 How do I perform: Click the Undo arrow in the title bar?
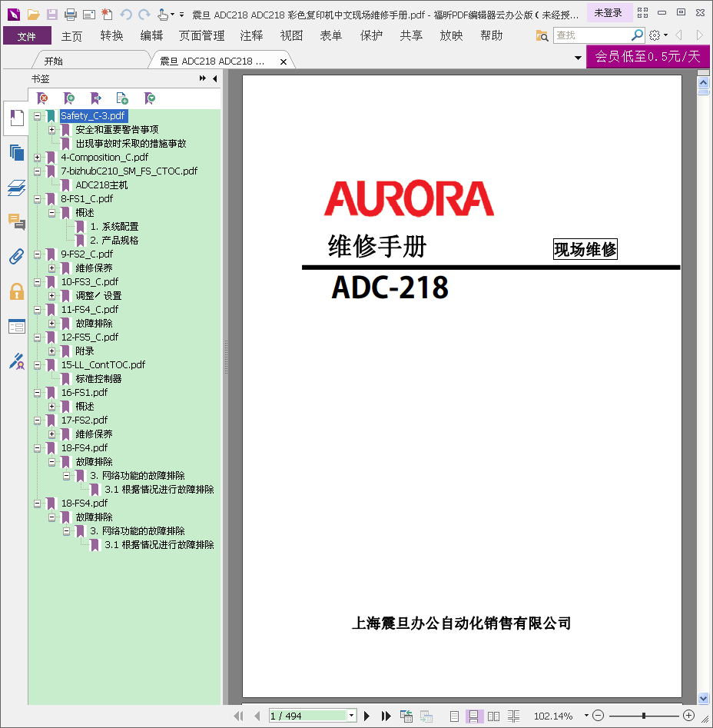126,15
